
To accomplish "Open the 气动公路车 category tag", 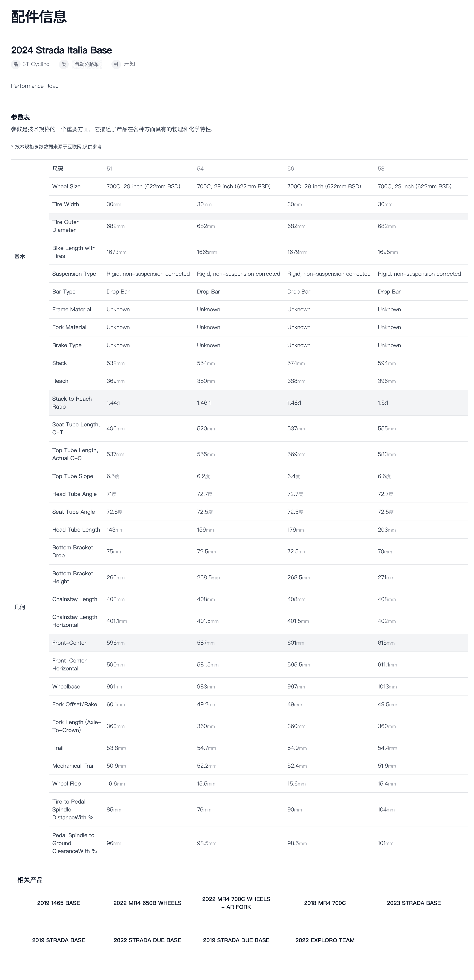I will pyautogui.click(x=87, y=64).
